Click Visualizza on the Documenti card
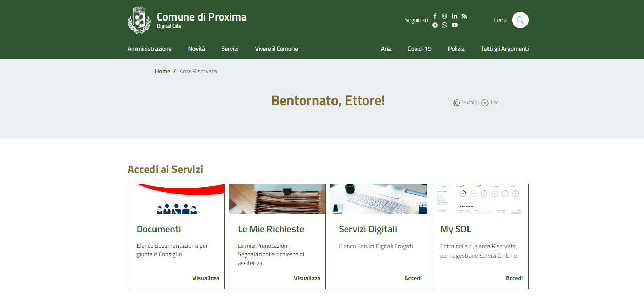 (205, 278)
